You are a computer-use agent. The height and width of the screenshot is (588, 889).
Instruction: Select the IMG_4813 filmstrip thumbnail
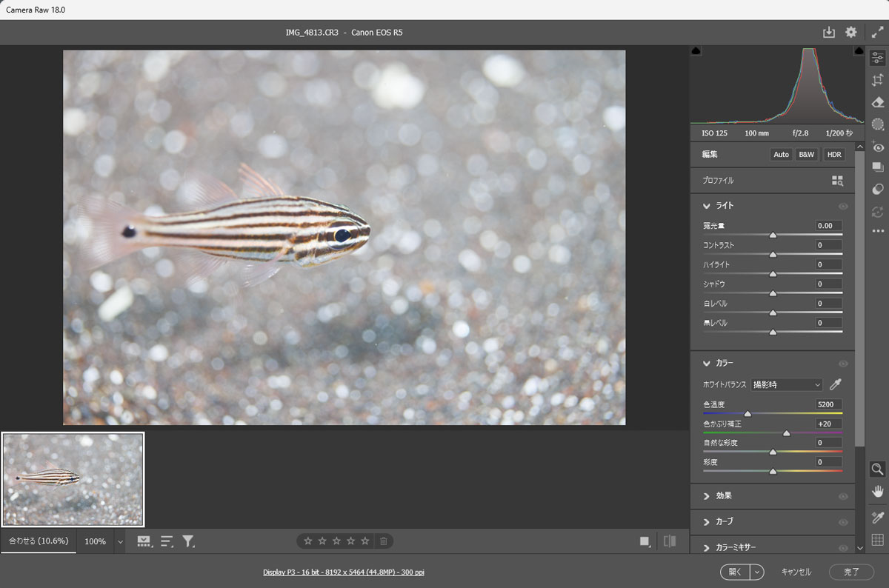73,479
